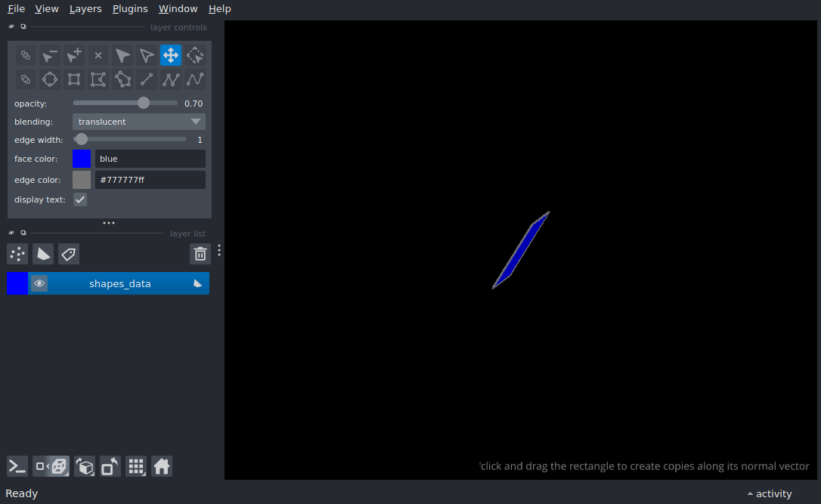Expand the activity panel in status bar
This screenshot has height=504, width=821.
coord(769,493)
